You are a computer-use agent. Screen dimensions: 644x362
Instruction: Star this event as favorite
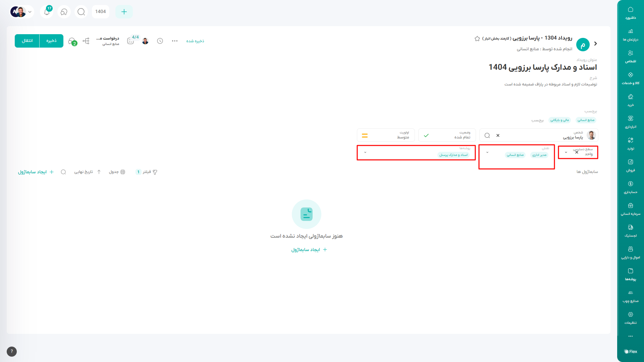[477, 39]
